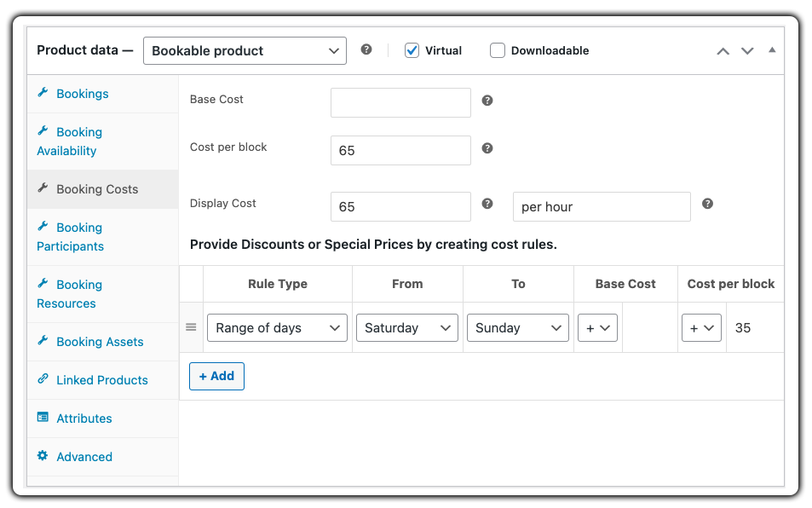Move Product data panel up with the up arrow
The image size is (812, 508).
pos(723,51)
